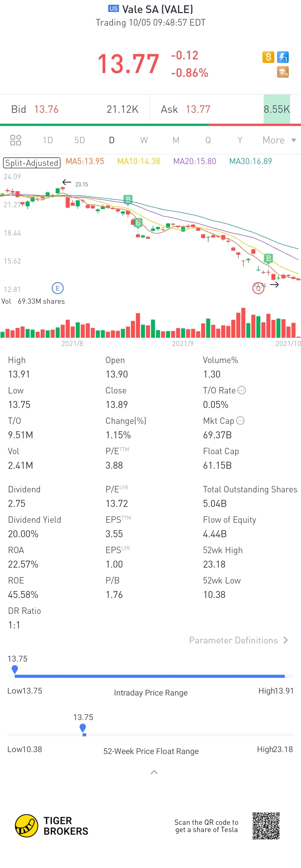Tap the 52wk High 23.18 value
The image size is (301, 868).
coord(214,564)
